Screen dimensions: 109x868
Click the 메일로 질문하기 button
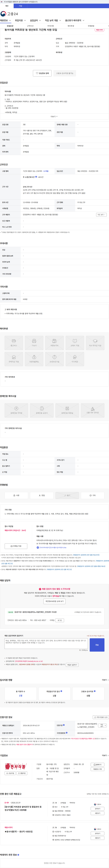72,665
